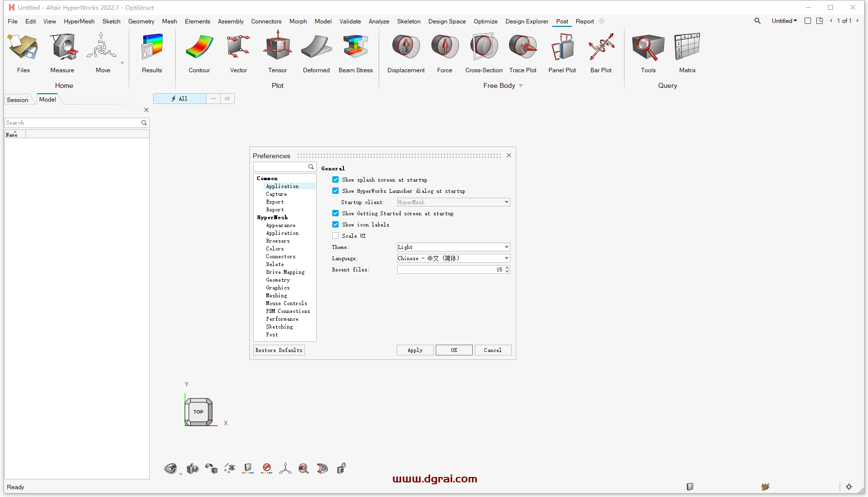Close the Preferences dialog
The height and width of the screenshot is (497, 868).
509,155
